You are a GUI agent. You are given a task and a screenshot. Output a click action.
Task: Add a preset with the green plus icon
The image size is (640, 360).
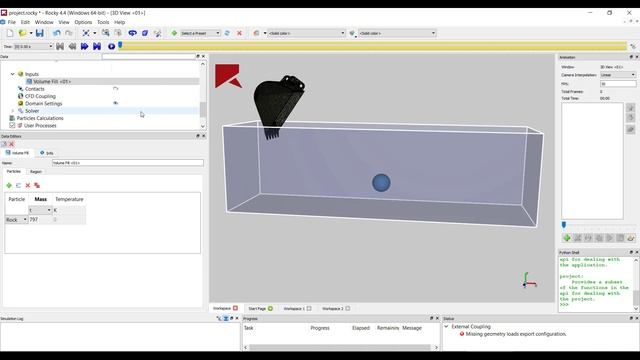(x=174, y=33)
